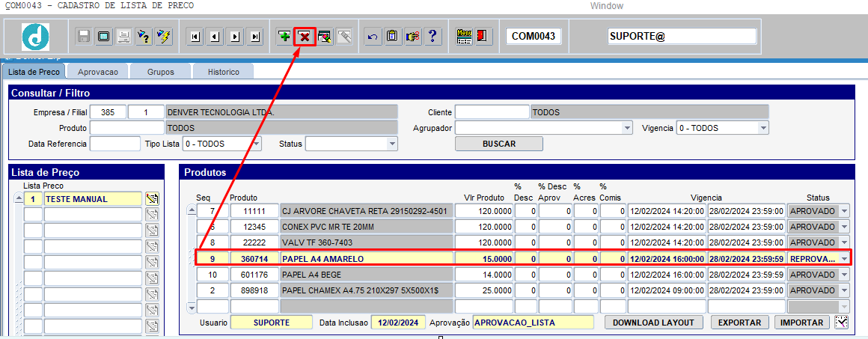Click the pointing hand edit icon
868x339 pixels.
(412, 37)
